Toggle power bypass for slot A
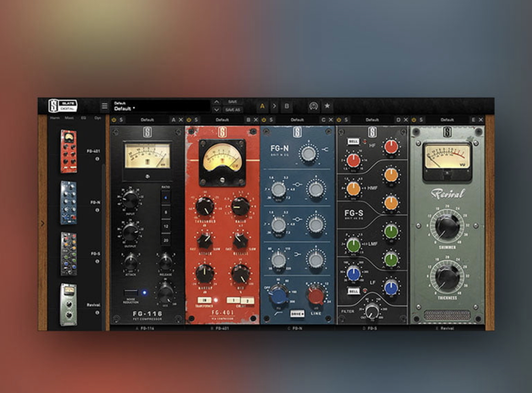 [114, 120]
